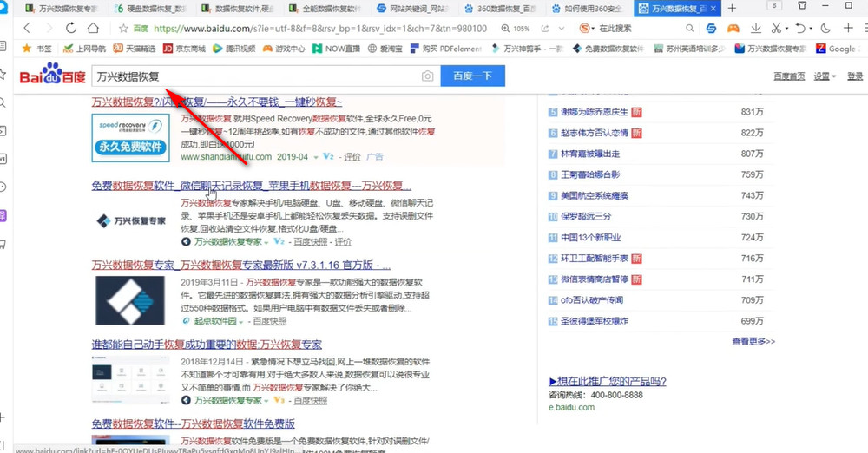Image resolution: width=868 pixels, height=453 pixels.
Task: Click the tab counter box showing 8
Action: click(774, 5)
